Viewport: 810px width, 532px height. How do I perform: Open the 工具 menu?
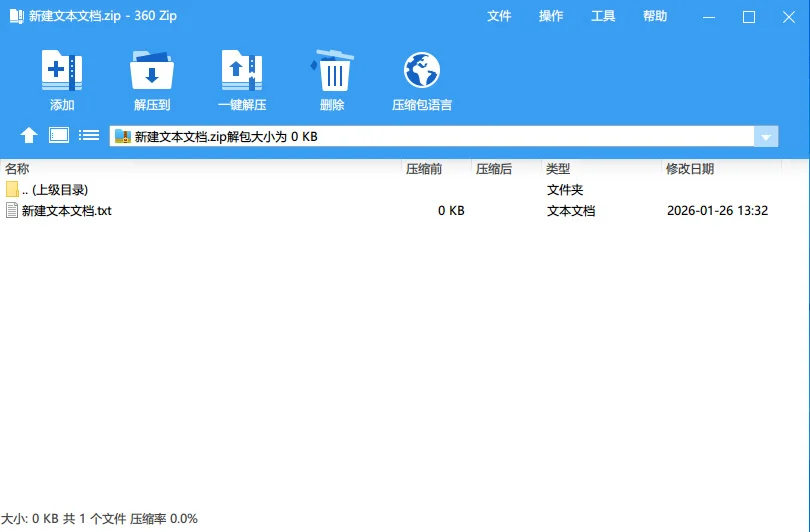click(603, 16)
